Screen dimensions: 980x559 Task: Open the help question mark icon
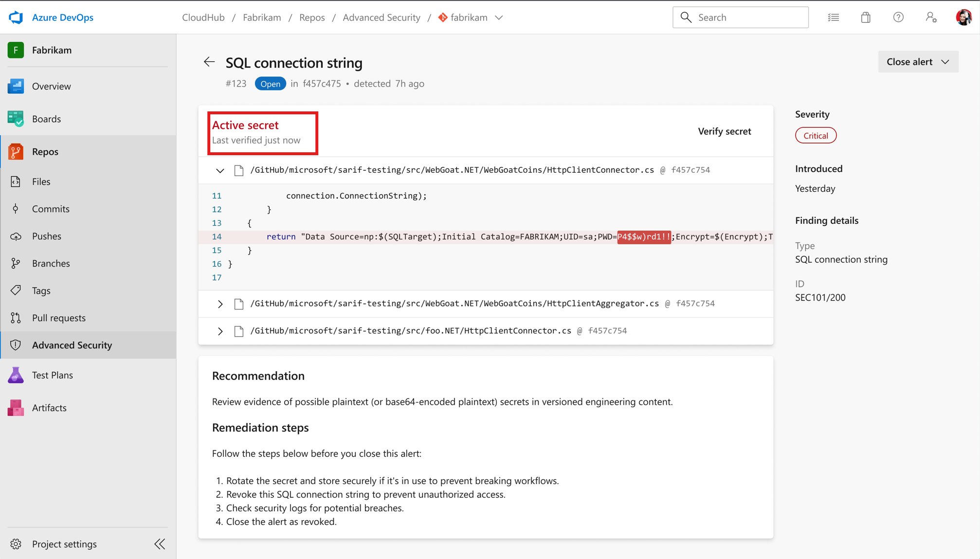pos(898,18)
